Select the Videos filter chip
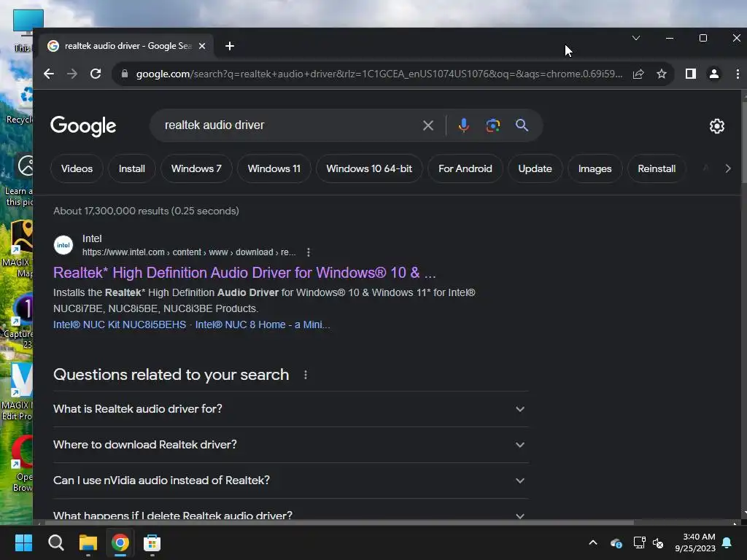This screenshot has height=560, width=747. (x=77, y=168)
